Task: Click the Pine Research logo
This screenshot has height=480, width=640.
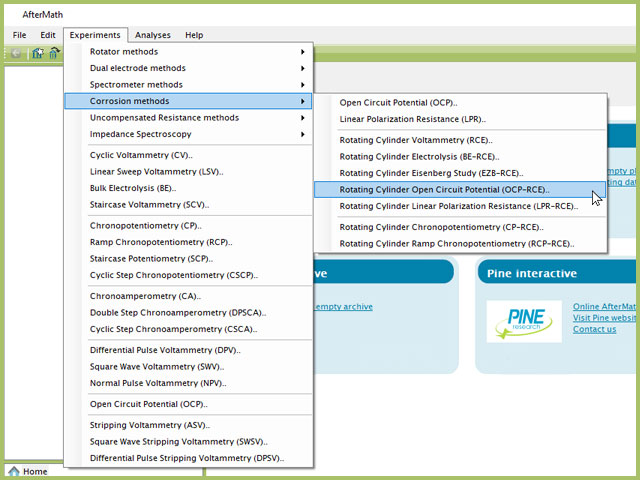Action: [x=524, y=322]
